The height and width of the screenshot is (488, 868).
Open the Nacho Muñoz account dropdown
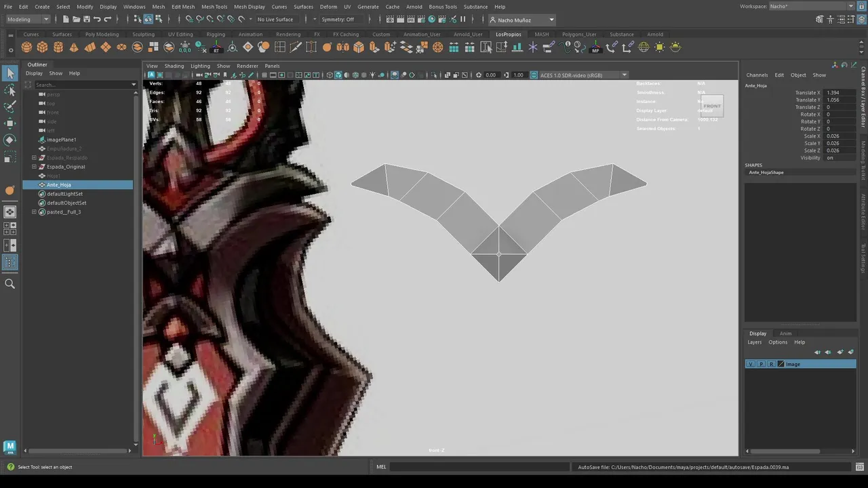(x=521, y=20)
